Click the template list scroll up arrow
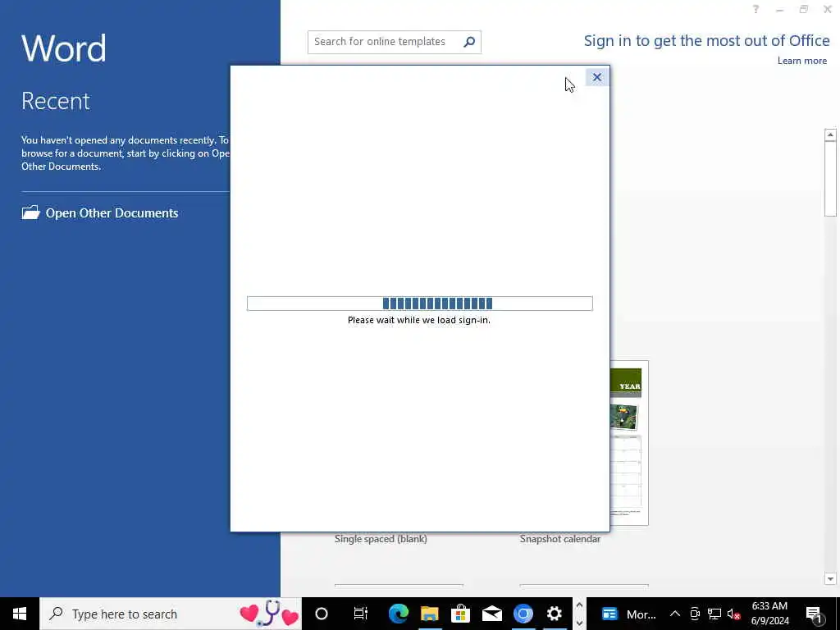Screen dimensions: 840x630 tap(830, 135)
